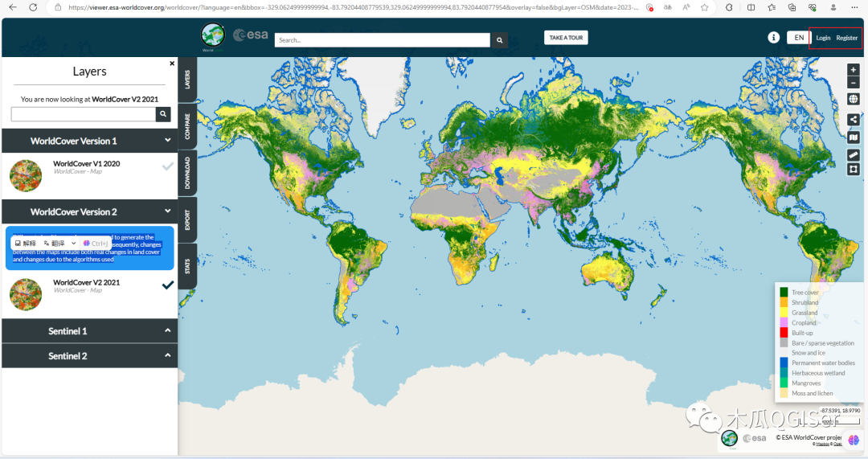This screenshot has width=868, height=459.
Task: Open the Mapbox attribution link
Action: [x=822, y=444]
